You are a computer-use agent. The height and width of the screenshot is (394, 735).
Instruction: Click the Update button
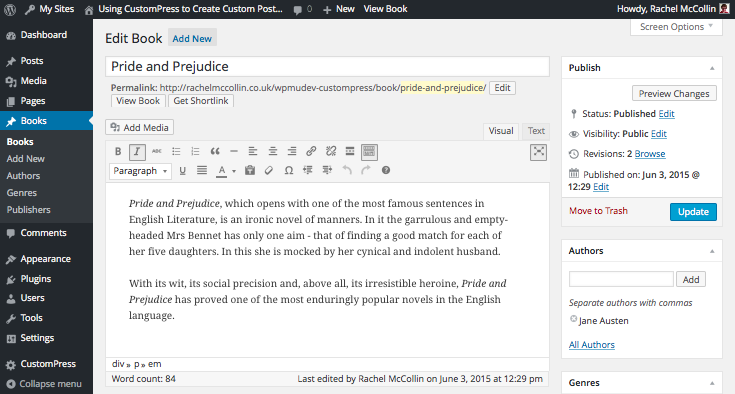693,212
